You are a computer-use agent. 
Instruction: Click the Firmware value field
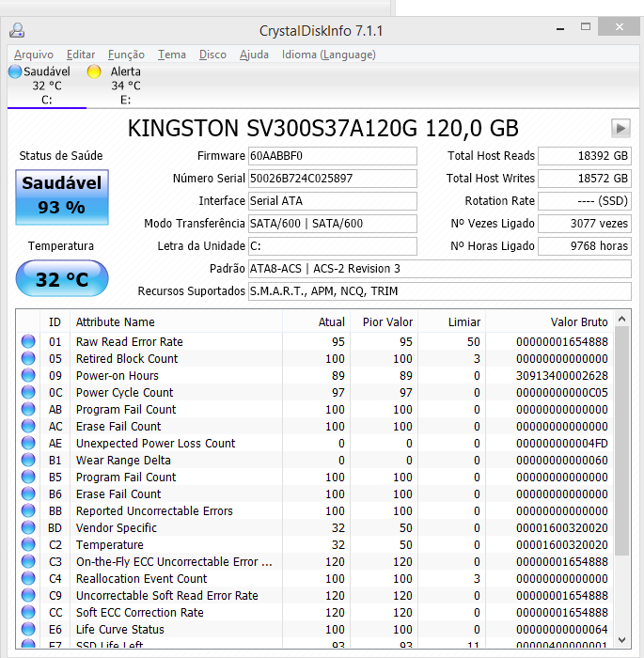click(x=331, y=156)
